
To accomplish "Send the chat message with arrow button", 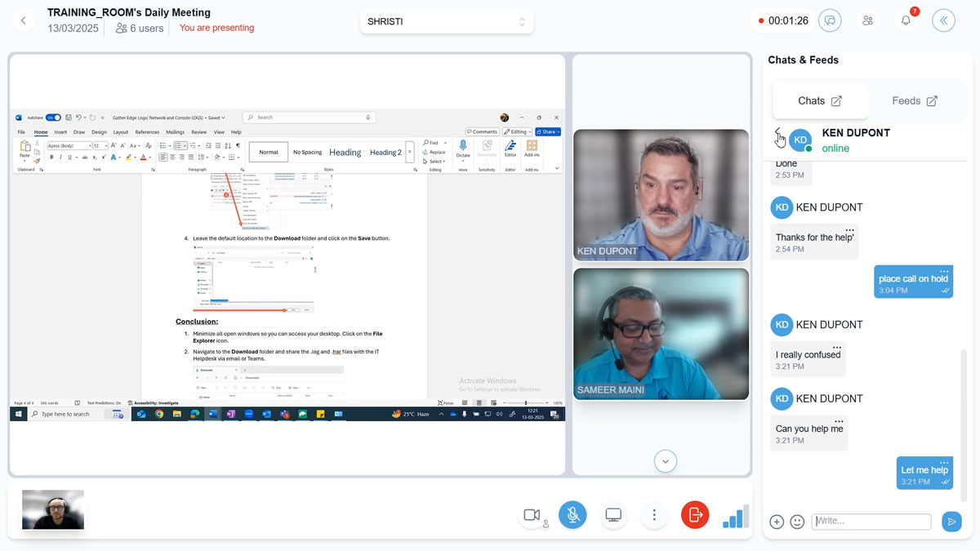I will pos(951,522).
